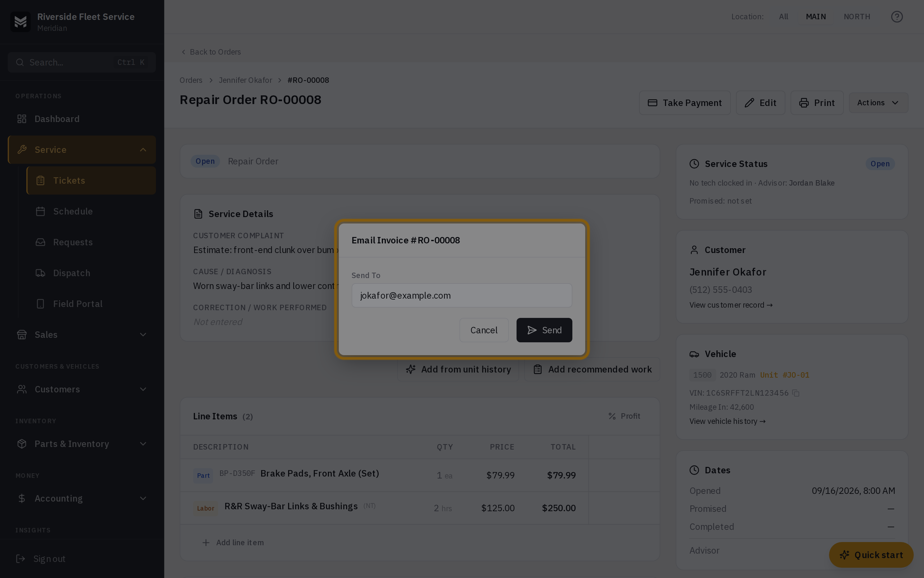This screenshot has width=924, height=578.
Task: Click the Service Details document icon
Action: [x=198, y=214]
